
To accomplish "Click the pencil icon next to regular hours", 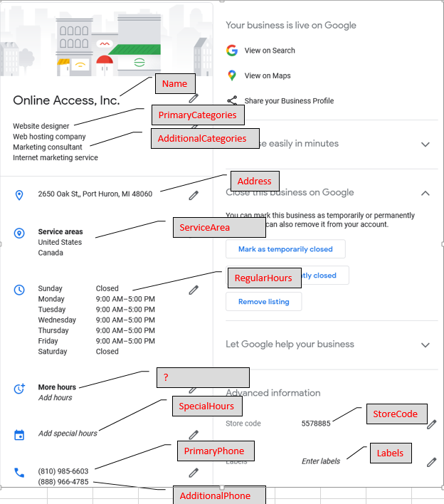I will pos(194,290).
